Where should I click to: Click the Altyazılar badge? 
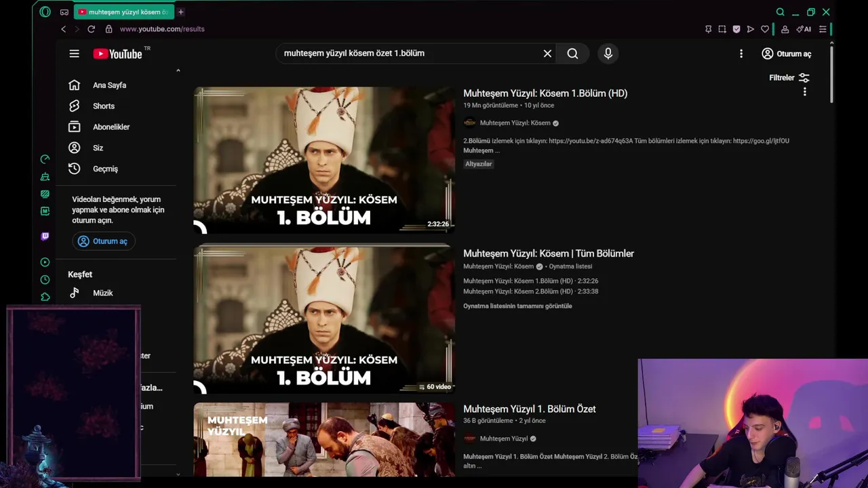click(x=479, y=164)
